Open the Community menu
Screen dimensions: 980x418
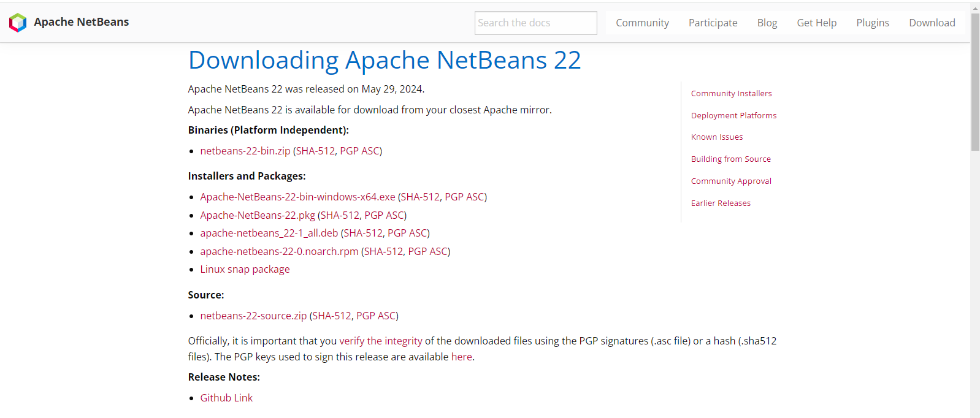(x=642, y=23)
